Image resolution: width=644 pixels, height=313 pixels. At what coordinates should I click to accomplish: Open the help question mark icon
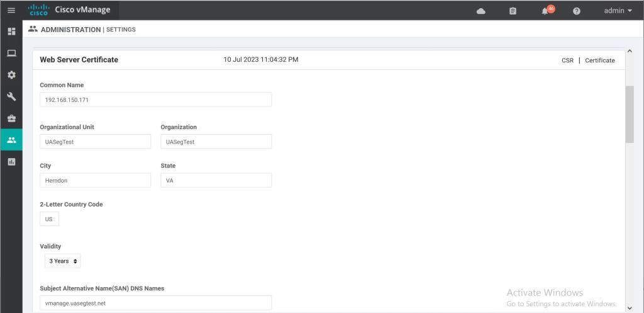[x=577, y=11]
